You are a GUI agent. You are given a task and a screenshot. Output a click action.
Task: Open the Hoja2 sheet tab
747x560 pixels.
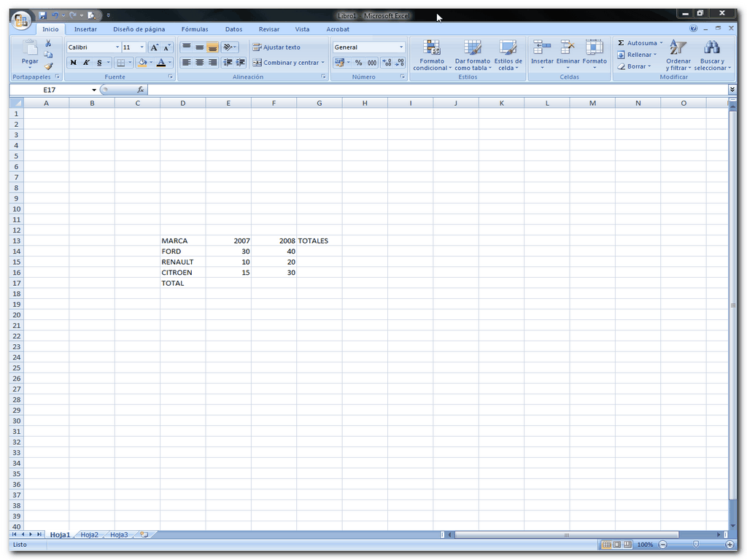tap(90, 534)
